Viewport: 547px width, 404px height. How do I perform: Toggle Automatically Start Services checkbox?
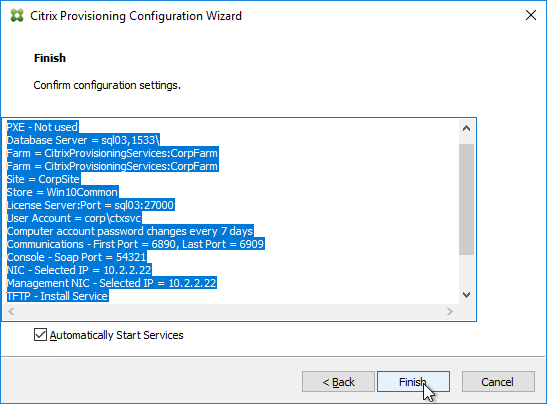tap(40, 335)
